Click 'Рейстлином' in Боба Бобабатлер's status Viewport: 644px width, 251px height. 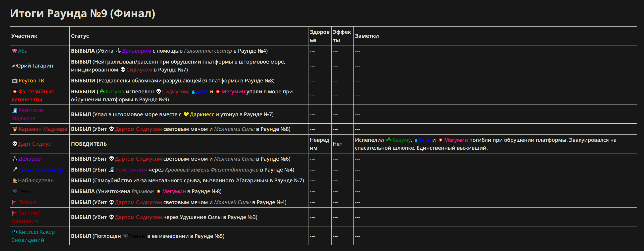click(x=131, y=170)
